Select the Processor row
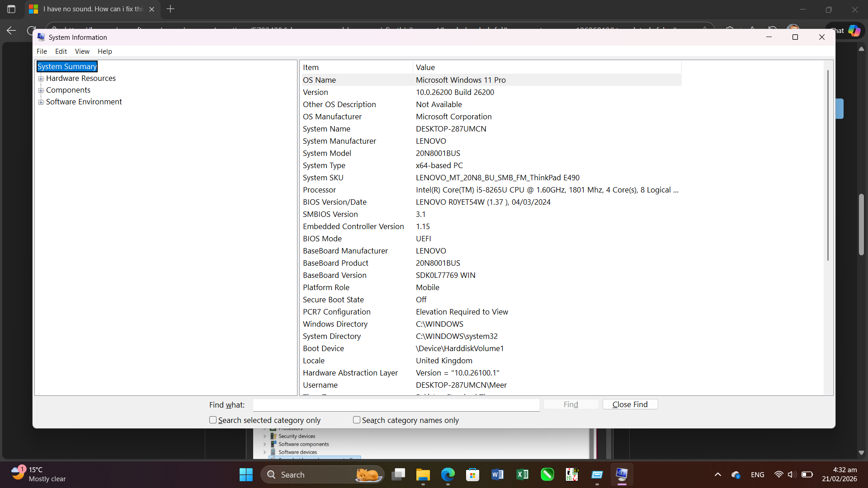Viewport: 868px width, 488px height. 491,190
